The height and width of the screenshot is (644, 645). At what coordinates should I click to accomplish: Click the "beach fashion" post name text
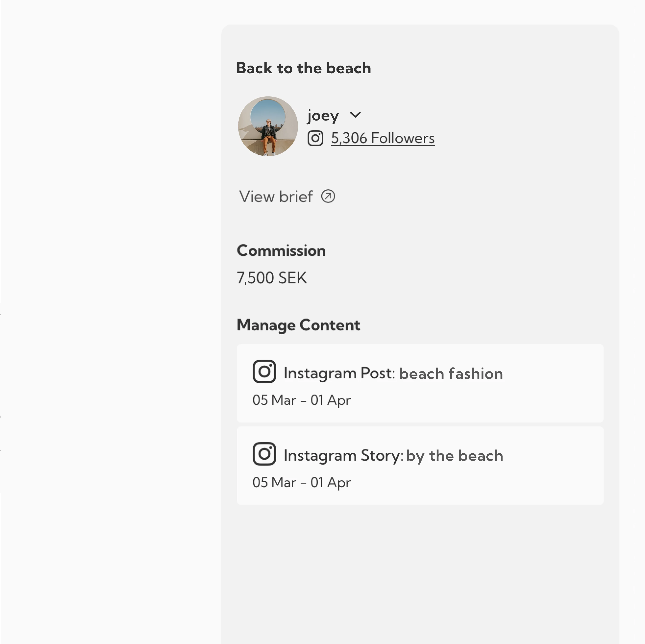tap(451, 374)
